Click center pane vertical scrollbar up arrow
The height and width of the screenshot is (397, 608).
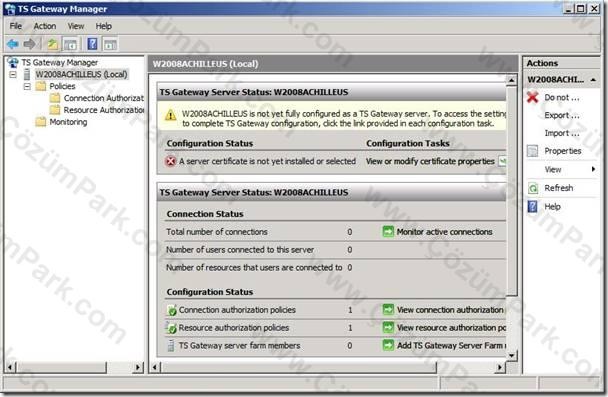[511, 80]
